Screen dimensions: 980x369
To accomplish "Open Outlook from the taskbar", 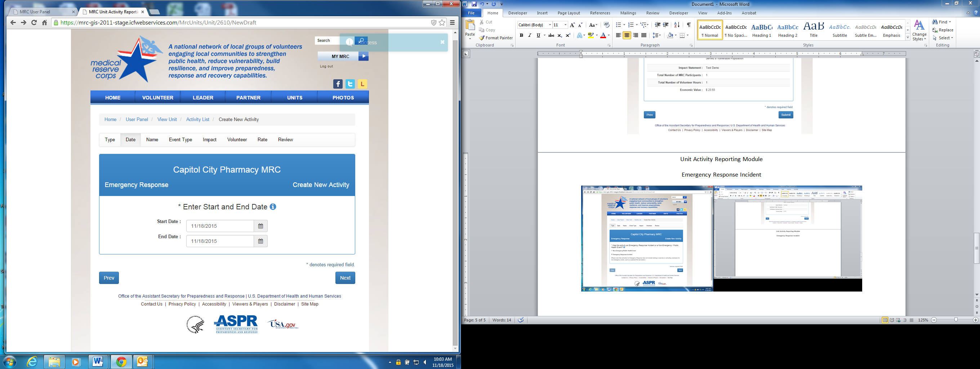I will [x=142, y=362].
